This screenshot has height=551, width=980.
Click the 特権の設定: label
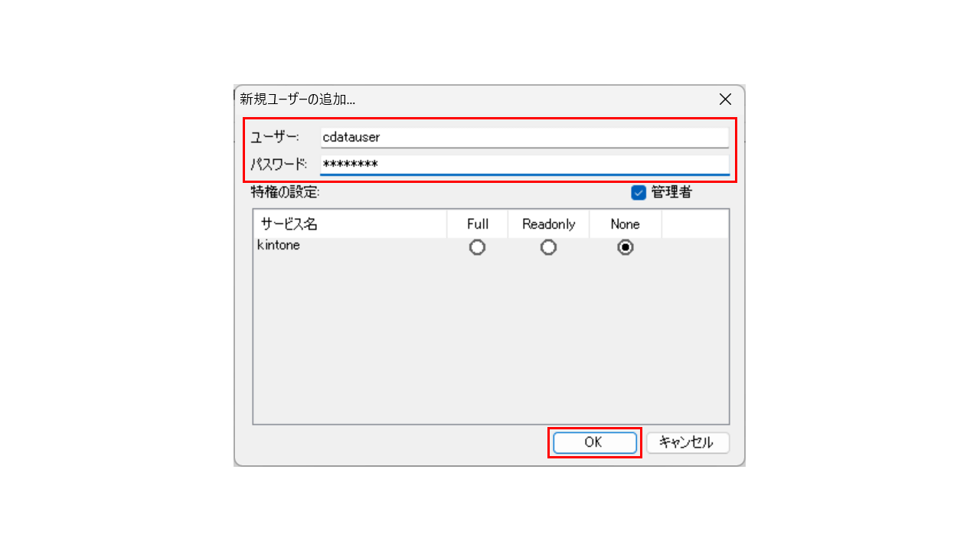(285, 193)
